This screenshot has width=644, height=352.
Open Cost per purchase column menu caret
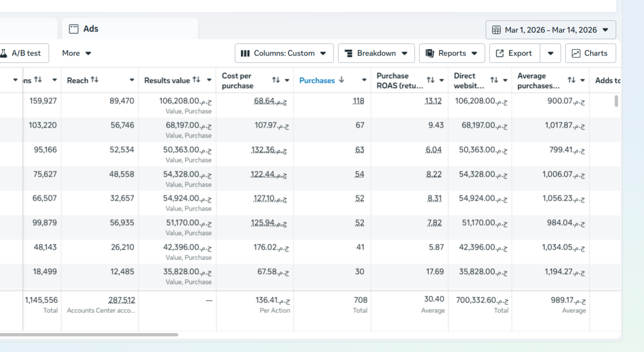point(287,81)
